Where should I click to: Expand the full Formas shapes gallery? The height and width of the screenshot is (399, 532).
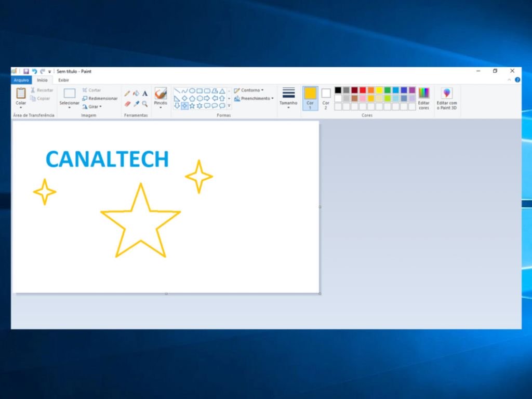point(229,106)
